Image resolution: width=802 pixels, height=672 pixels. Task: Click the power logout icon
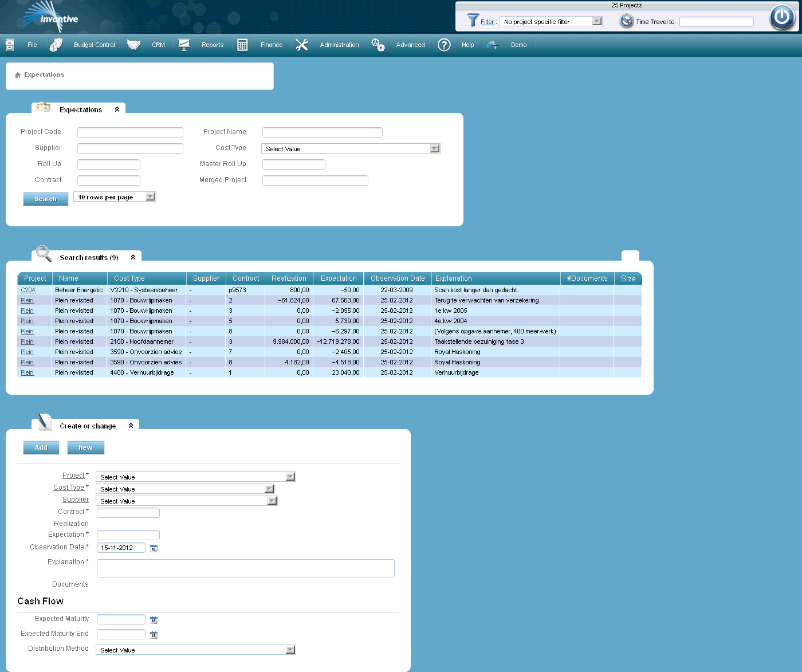tap(782, 17)
